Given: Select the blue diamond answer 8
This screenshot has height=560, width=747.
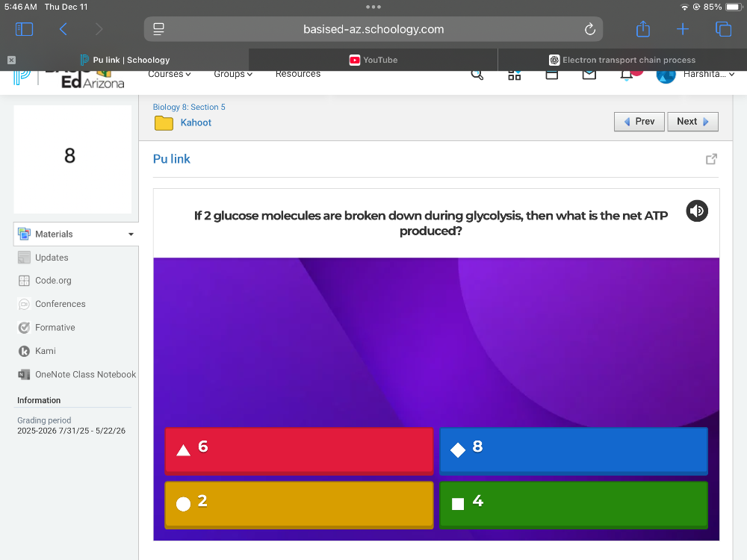Looking at the screenshot, I should coord(572,450).
